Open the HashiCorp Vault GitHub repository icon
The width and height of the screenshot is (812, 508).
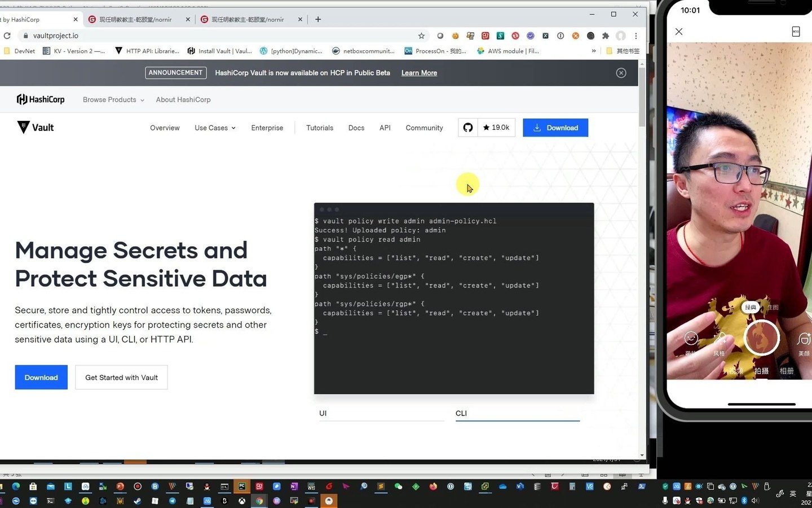point(468,128)
